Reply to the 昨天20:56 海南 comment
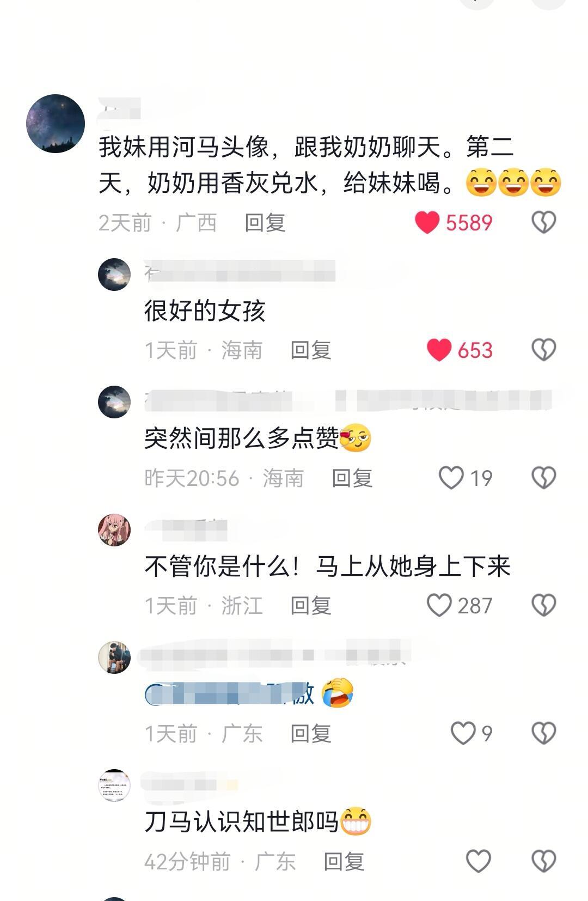This screenshot has width=588, height=901. point(352,478)
